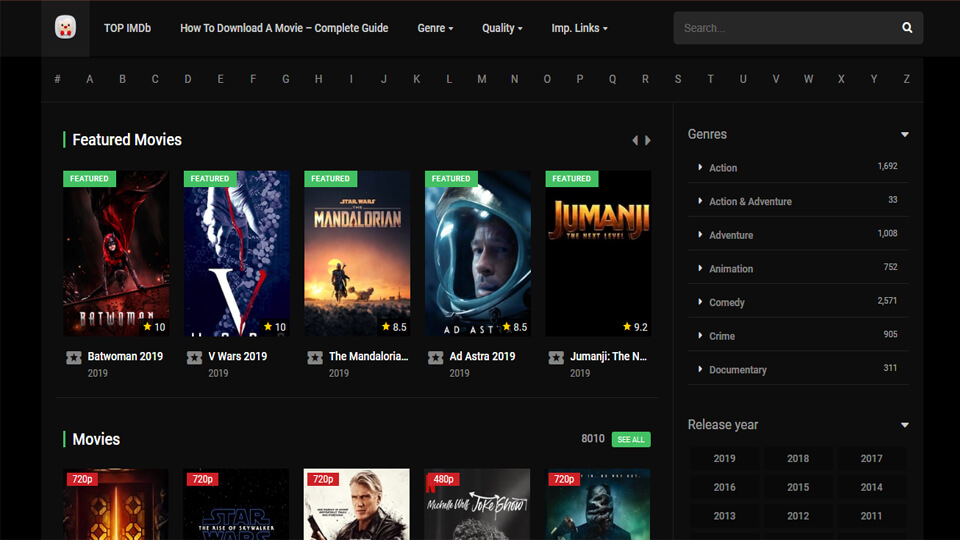Open the Ad Astra poster thumbnail
960x540 pixels.
tap(478, 253)
